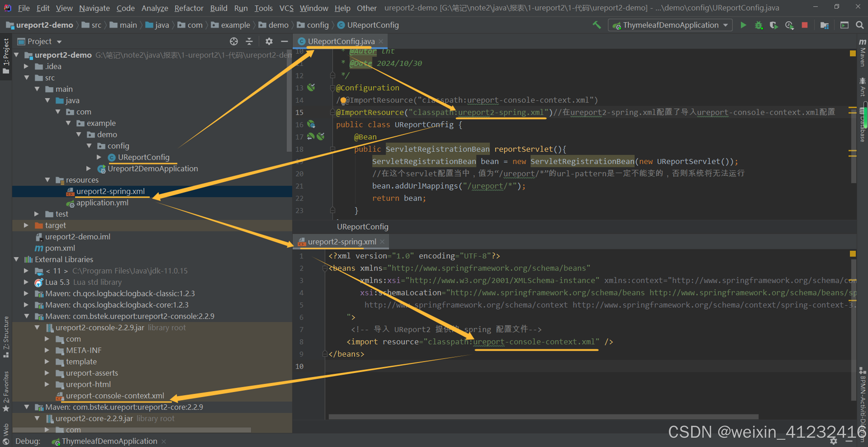Switch to the ureport2-spring.xml editor tab
868x447 pixels.
click(342, 242)
